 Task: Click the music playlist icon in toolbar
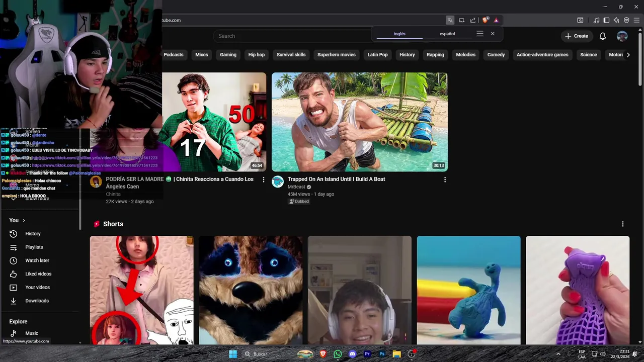(x=597, y=20)
